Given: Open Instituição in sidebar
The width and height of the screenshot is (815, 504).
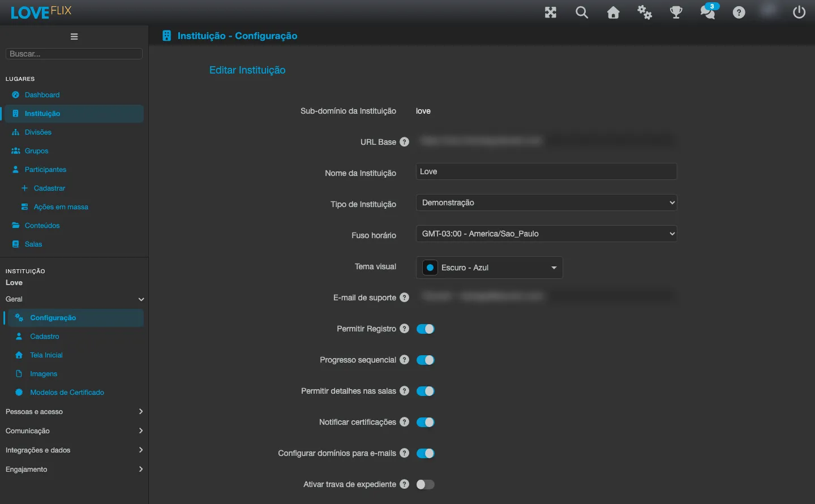Looking at the screenshot, I should 74,114.
